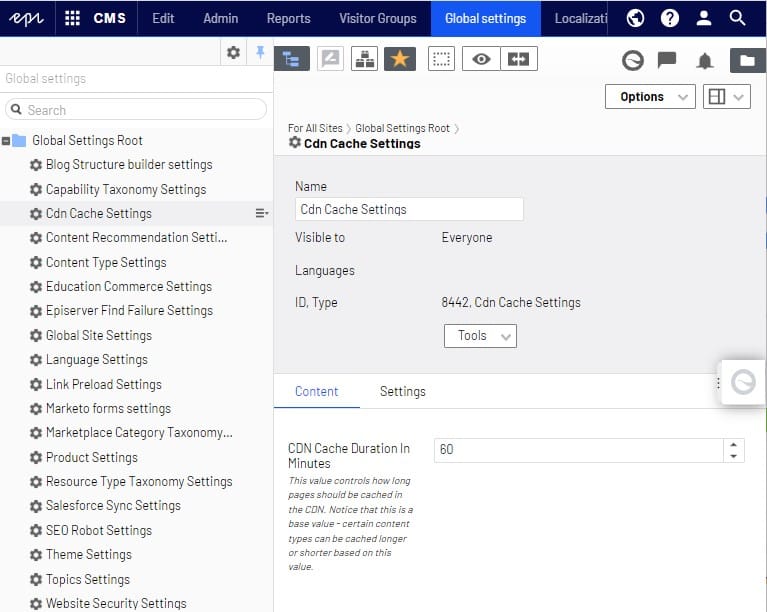The height and width of the screenshot is (612, 767).
Task: Open the comments speech bubble icon
Action: [667, 61]
